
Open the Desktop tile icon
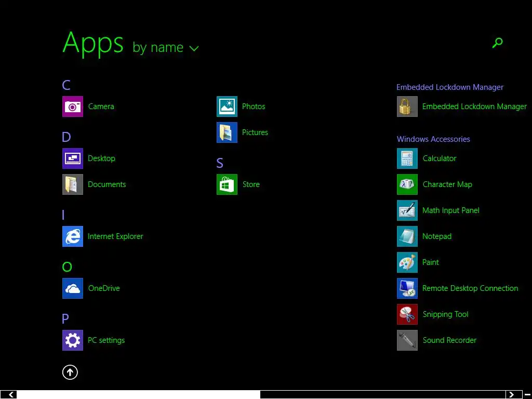click(73, 158)
